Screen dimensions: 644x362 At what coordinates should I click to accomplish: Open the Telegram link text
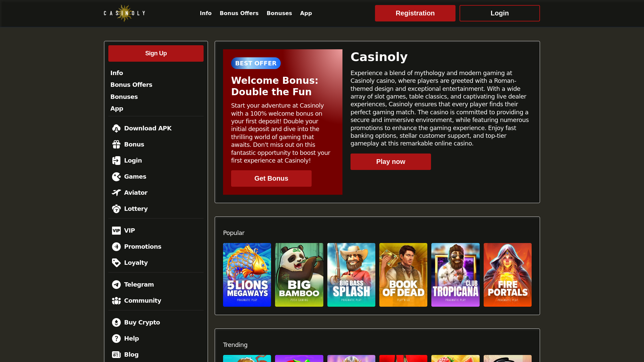coord(139,285)
